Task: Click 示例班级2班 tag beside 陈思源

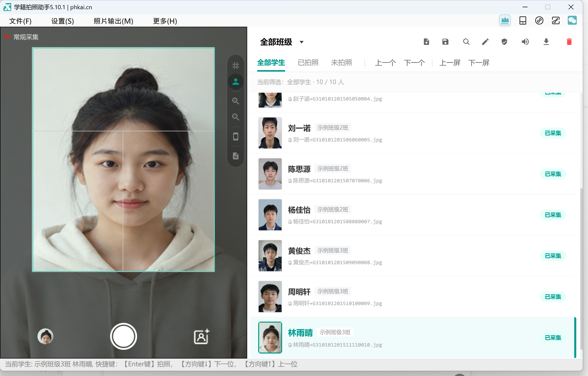Action: (333, 169)
